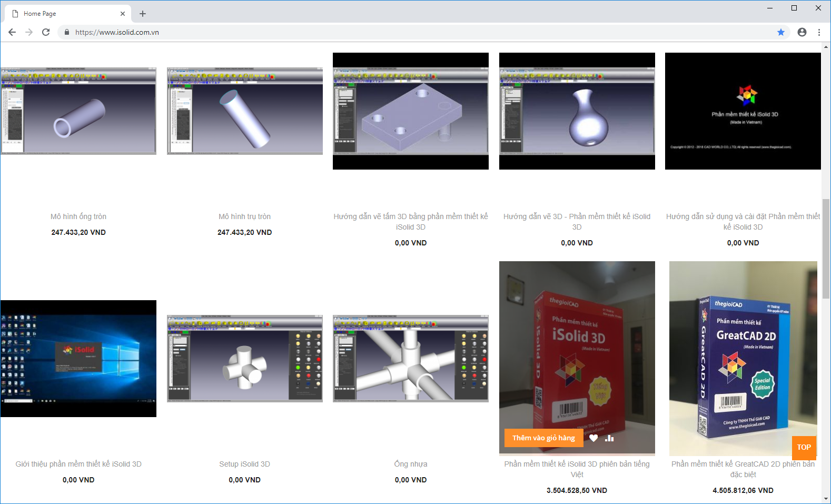The image size is (831, 504).
Task: Open the Chrome three-dot menu
Action: pos(819,32)
